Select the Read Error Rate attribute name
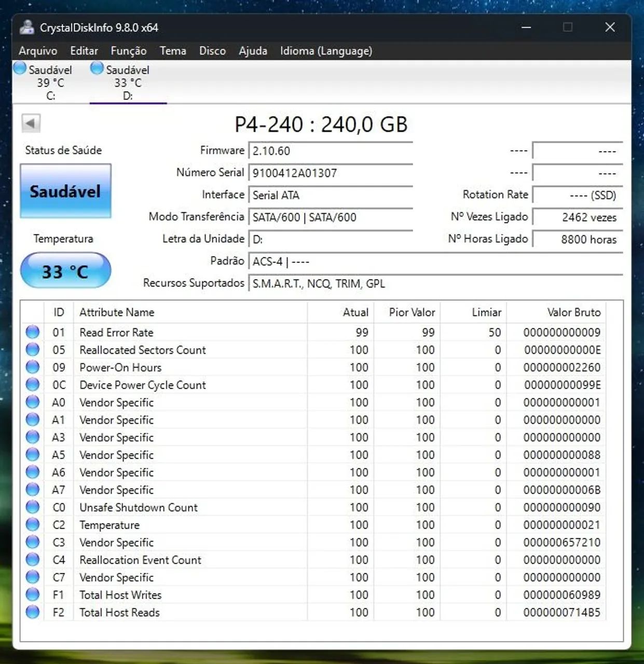The image size is (644, 664). (x=116, y=333)
